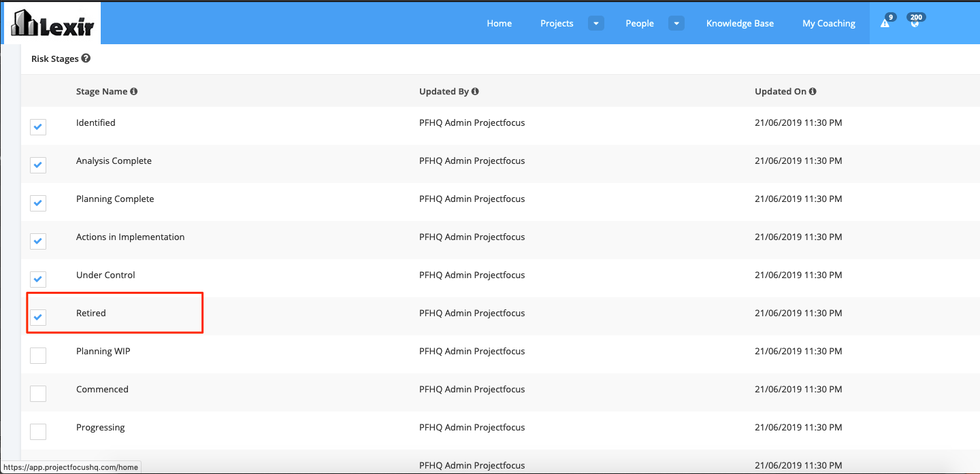The height and width of the screenshot is (474, 980).
Task: Click the date in the Planning Complete row
Action: [798, 199]
